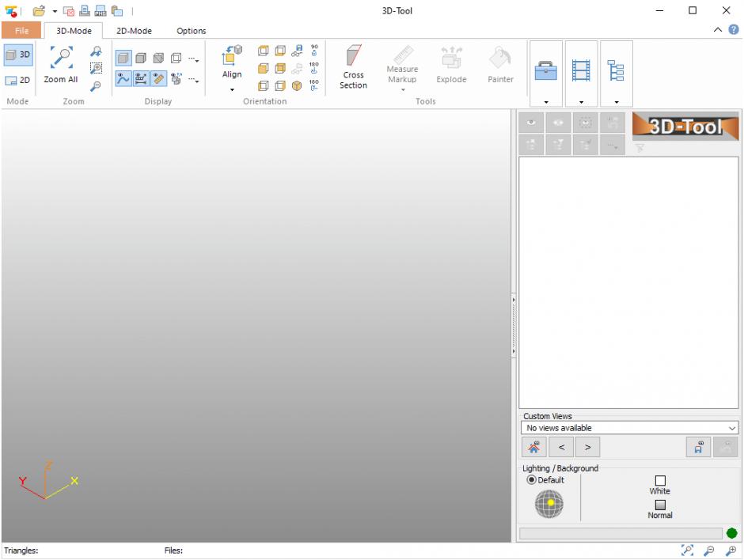Select the middle-left orientation cube view
744x560 pixels.
click(x=264, y=68)
